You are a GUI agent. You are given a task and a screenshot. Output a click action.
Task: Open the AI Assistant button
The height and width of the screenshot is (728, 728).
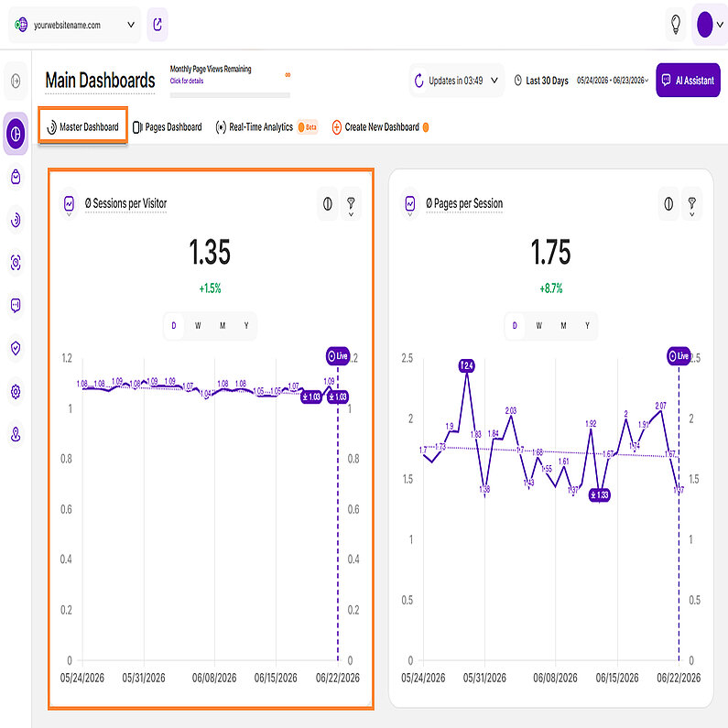coord(688,81)
